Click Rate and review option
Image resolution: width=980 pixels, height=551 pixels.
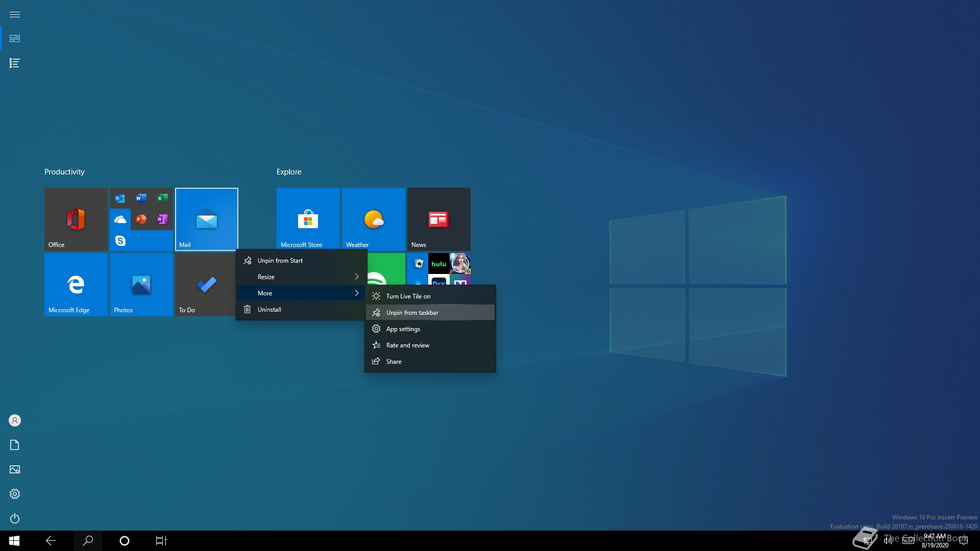click(x=407, y=345)
